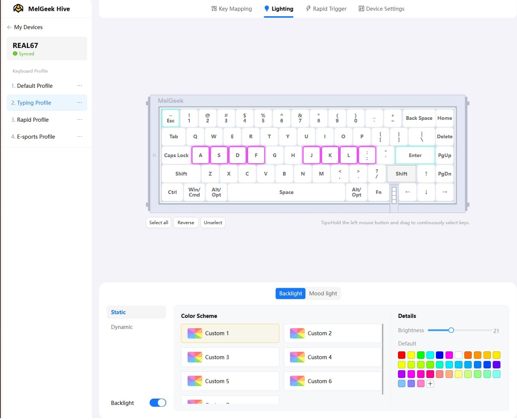Click the Win/Cmd key
The image size is (517, 420).
194,192
